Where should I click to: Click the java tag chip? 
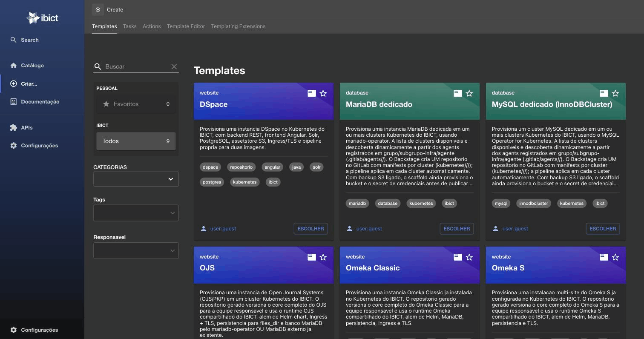296,167
